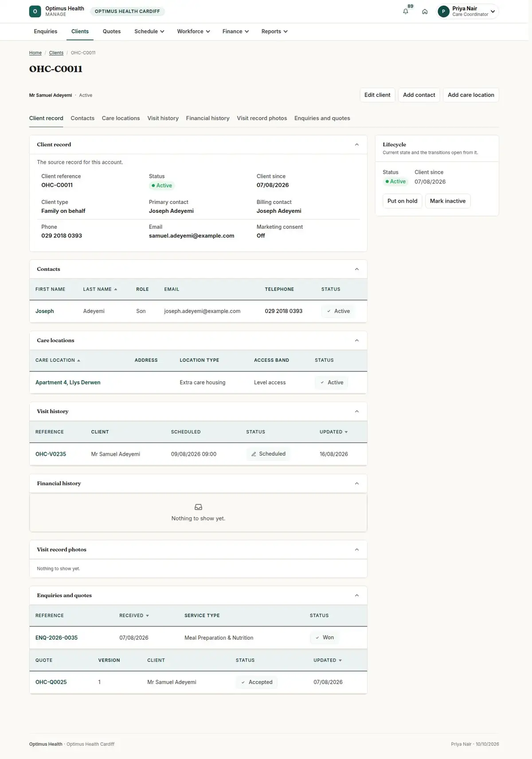
Task: Follow the Clients breadcrumb link
Action: 56,53
